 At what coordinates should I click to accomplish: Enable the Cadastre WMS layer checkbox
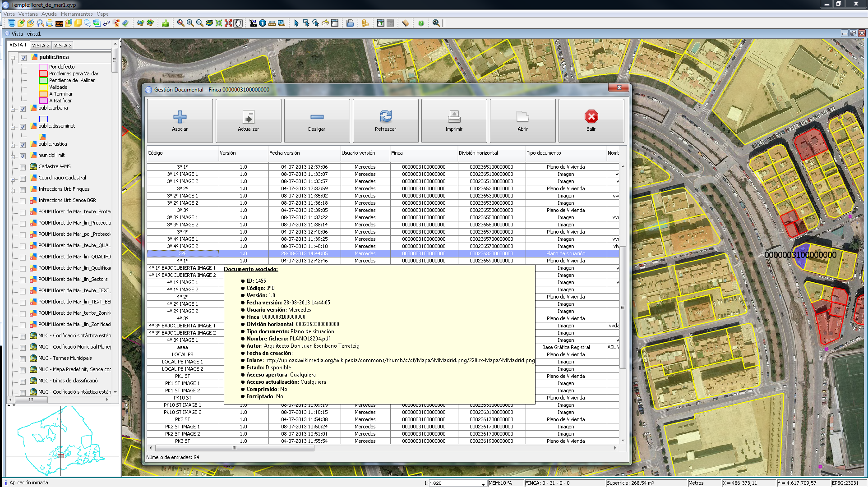(x=23, y=167)
